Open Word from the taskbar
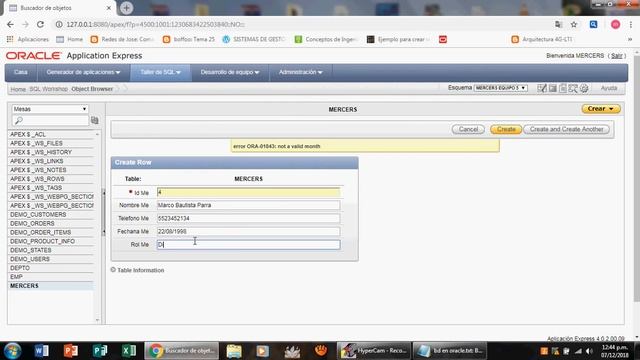Screen dimensions: 640x360 coord(41,351)
